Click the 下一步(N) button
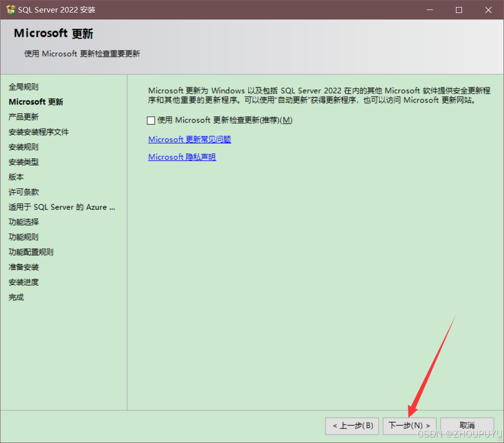Screen dimensions: 504x443 click(409, 425)
